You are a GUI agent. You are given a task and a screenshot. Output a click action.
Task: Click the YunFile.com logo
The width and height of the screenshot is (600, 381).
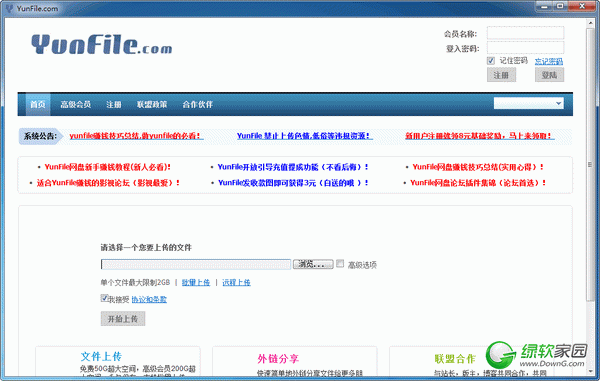(101, 44)
